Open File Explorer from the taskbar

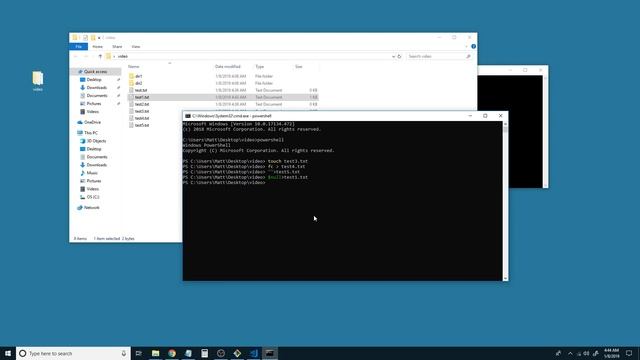tap(156, 353)
